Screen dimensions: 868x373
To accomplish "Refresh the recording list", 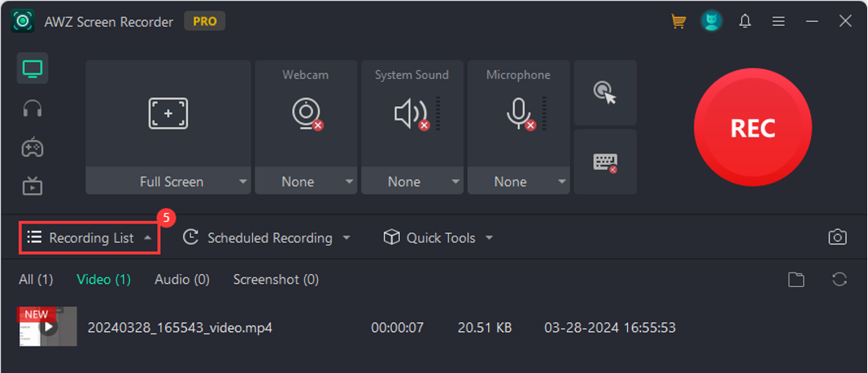I will pyautogui.click(x=839, y=279).
